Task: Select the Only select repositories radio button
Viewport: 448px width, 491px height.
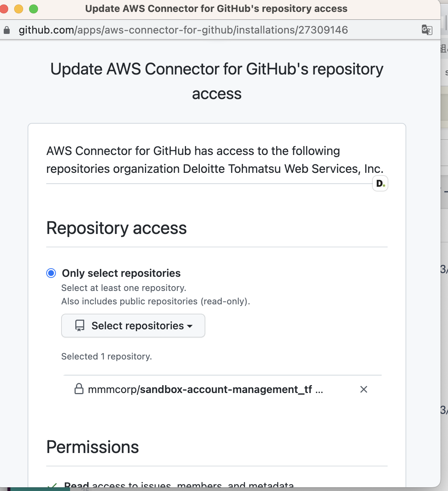Action: pos(51,273)
